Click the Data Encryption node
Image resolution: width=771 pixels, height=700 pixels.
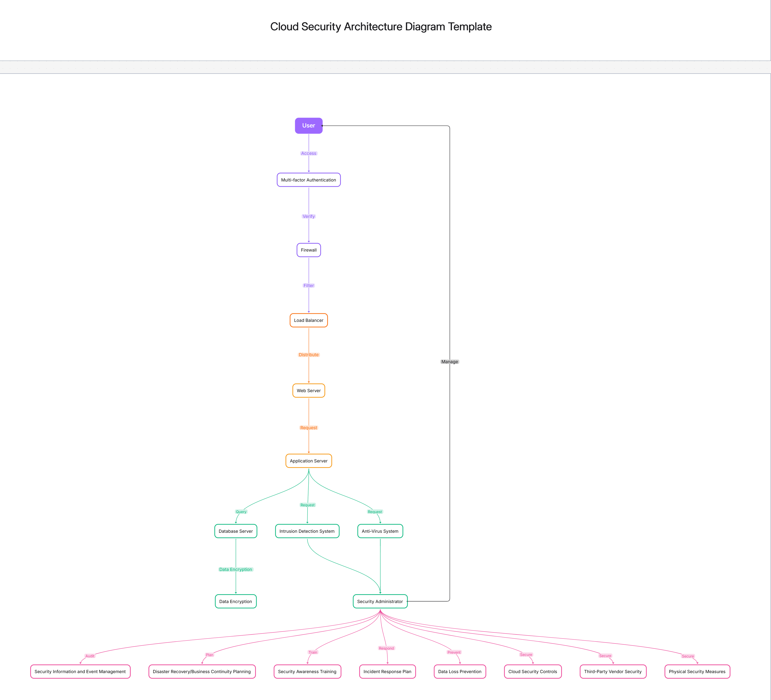click(x=236, y=601)
